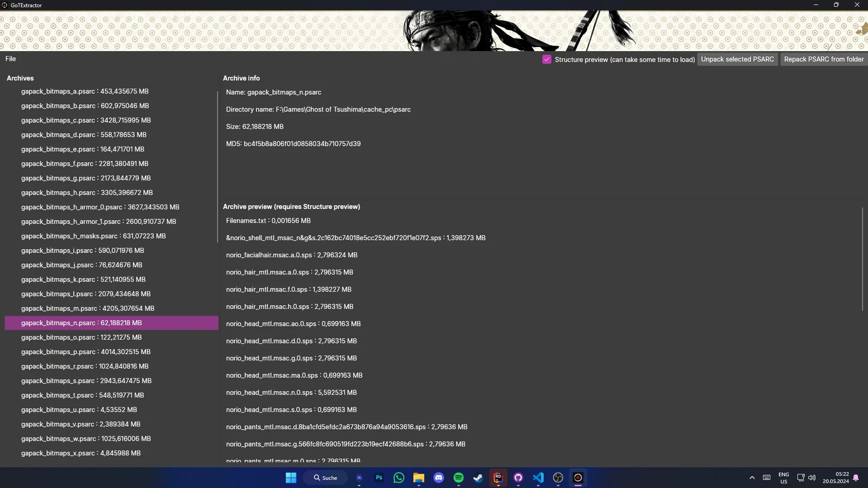The image size is (868, 488).
Task: Select gapack_bitmaps_i.psarc archive
Action: [x=111, y=251]
